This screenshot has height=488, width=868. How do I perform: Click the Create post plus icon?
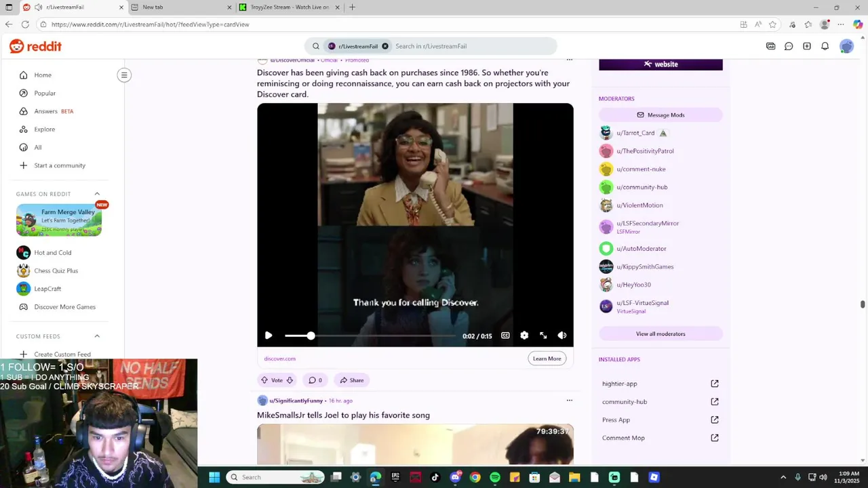pos(807,46)
